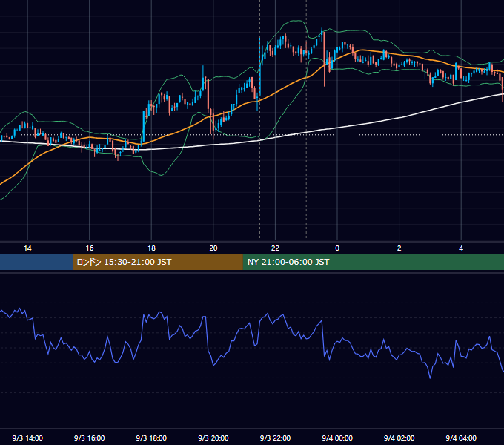Image resolution: width=504 pixels, height=445 pixels.
Task: Click the 9/3 22:00 time label
Action: 275,438
